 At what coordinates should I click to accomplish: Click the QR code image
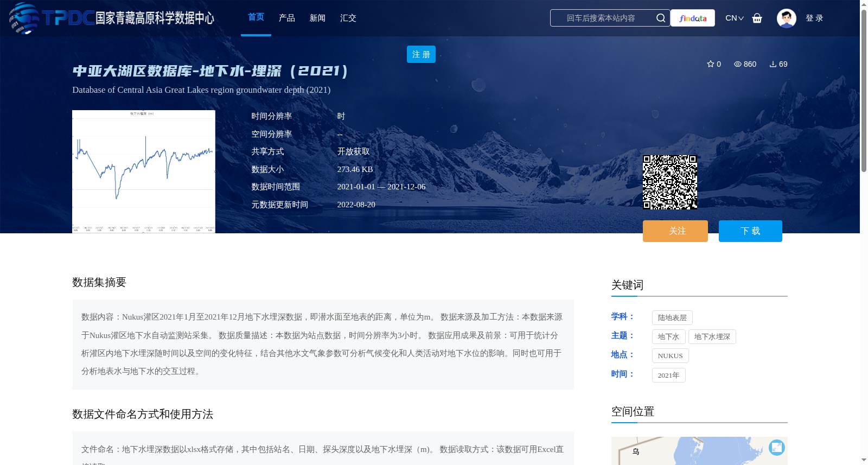point(670,182)
